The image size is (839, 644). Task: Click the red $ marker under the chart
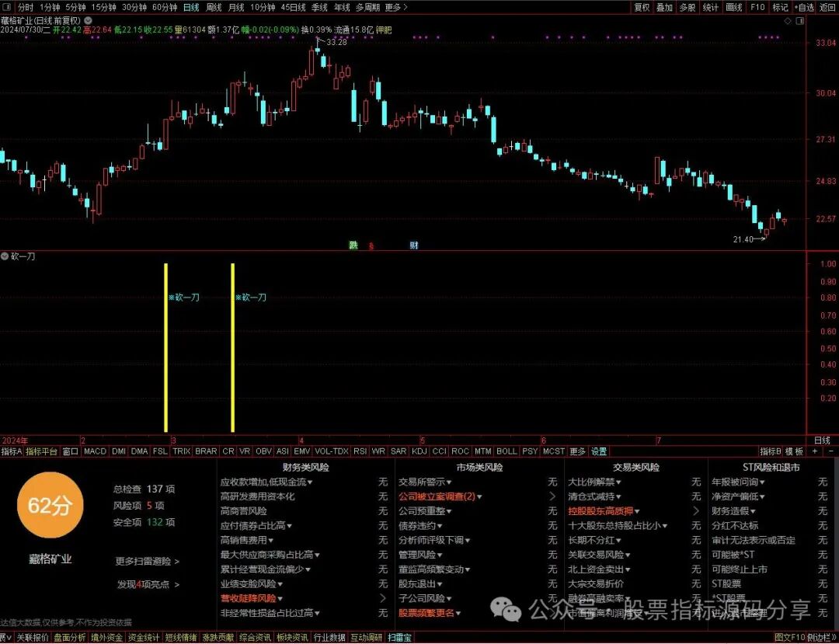[x=371, y=246]
